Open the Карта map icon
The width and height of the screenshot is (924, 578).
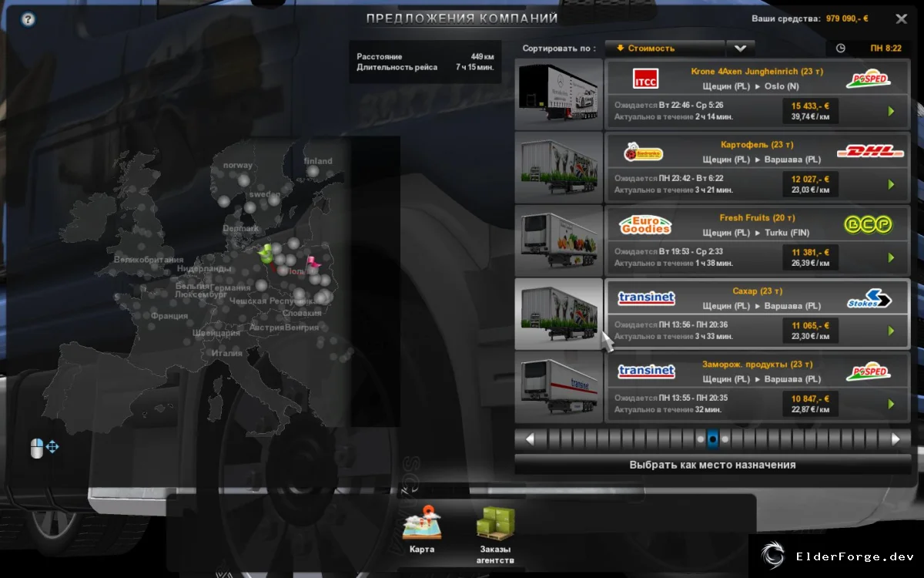(422, 523)
